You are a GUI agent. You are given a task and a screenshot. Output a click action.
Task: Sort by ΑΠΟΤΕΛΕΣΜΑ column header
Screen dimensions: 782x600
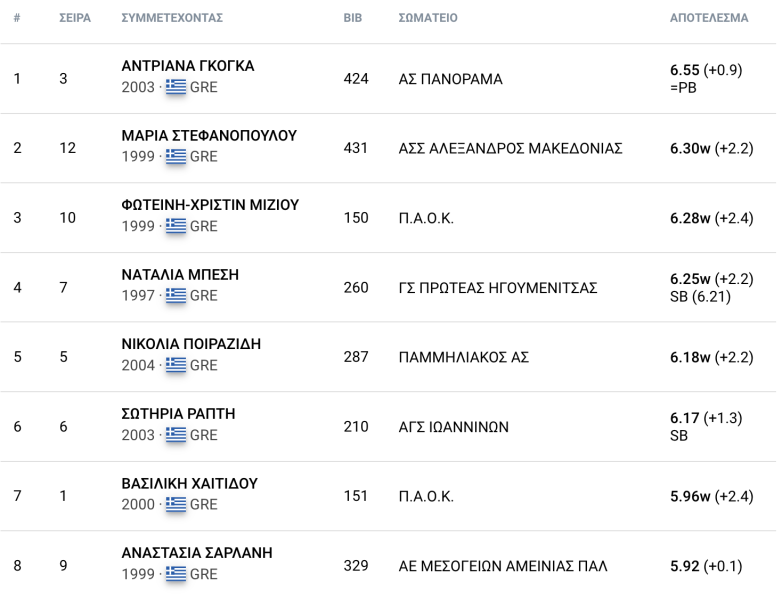tap(708, 18)
